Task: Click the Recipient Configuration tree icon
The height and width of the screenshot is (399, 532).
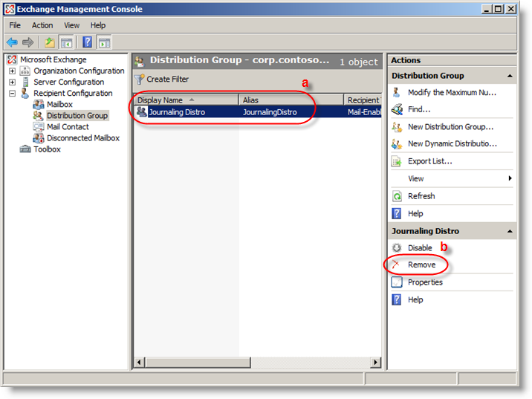Action: 25,94
